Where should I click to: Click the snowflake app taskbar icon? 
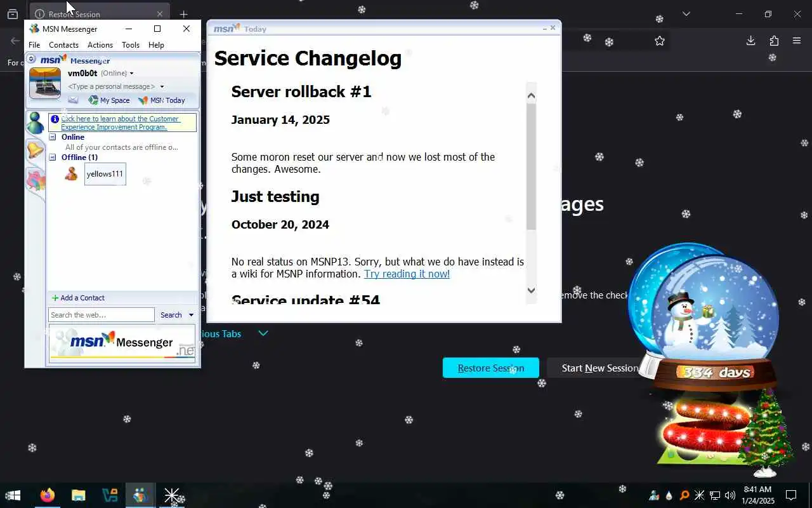pyautogui.click(x=171, y=495)
